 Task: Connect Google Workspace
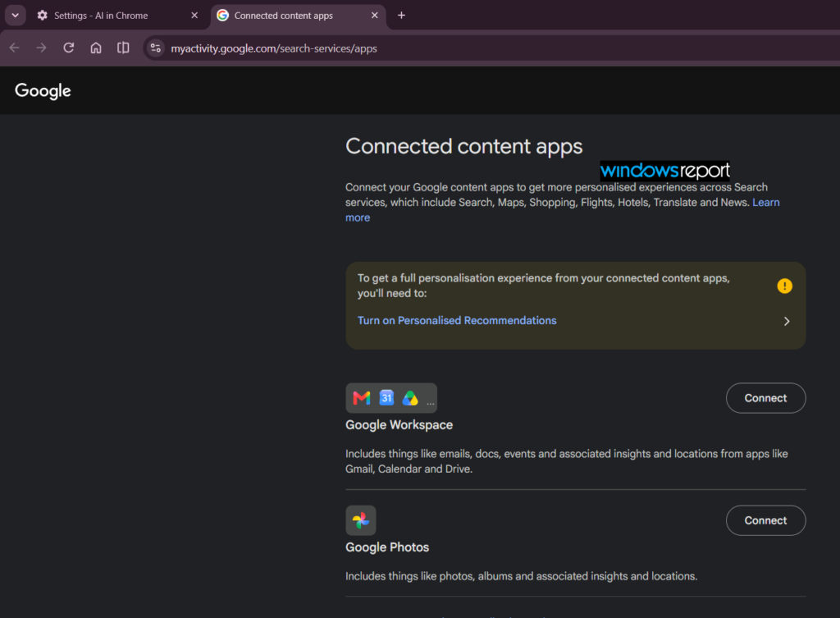click(765, 398)
